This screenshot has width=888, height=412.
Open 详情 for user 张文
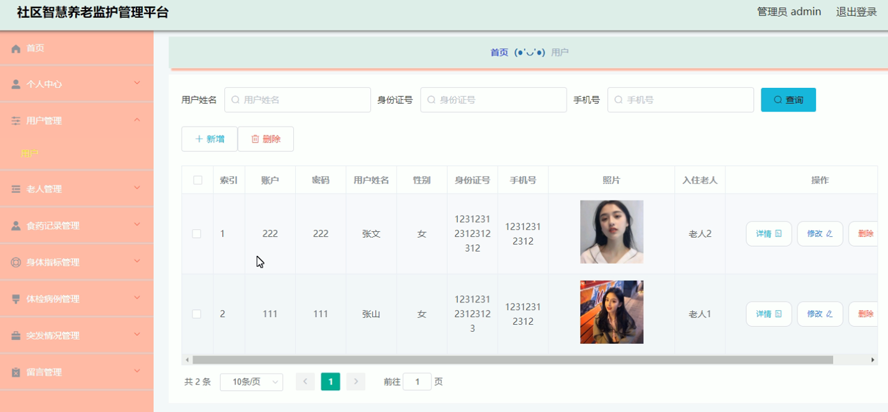click(x=769, y=233)
